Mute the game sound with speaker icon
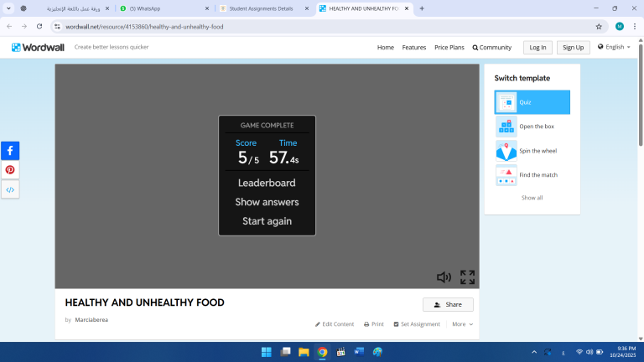Image resolution: width=644 pixels, height=362 pixels. (x=444, y=277)
